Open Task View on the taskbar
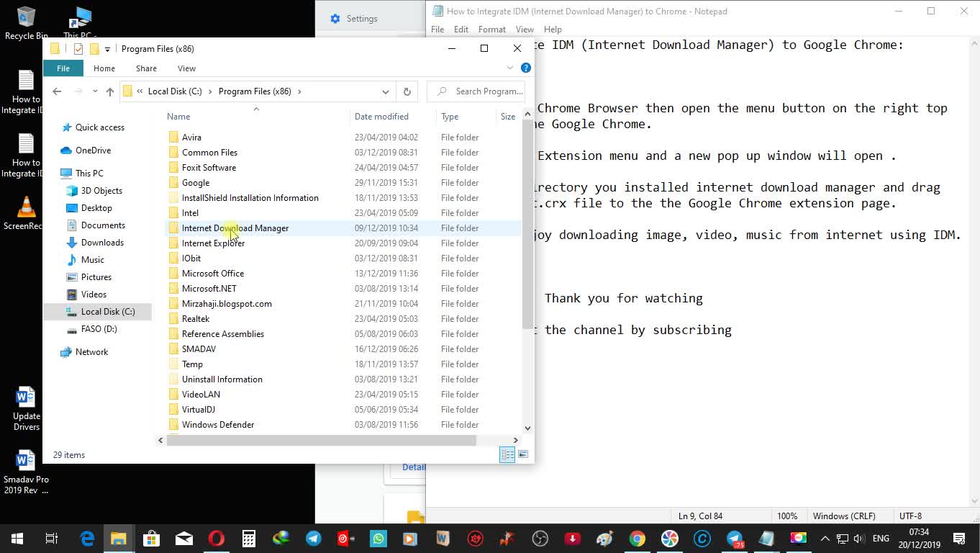Screen dimensions: 980x553 [x=51, y=539]
